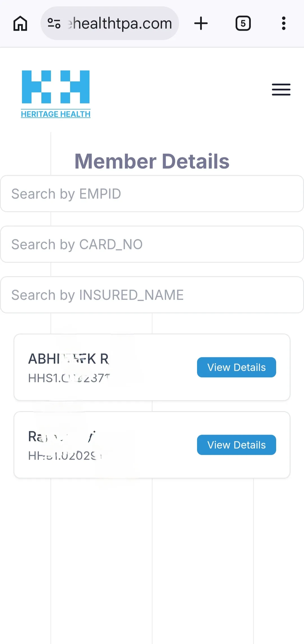
Task: Click the Member Details heading
Action: point(152,161)
